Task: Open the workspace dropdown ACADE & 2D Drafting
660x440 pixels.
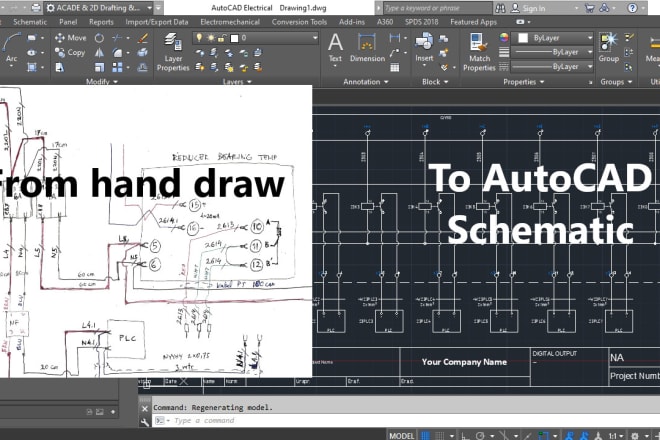Action: pyautogui.click(x=99, y=8)
